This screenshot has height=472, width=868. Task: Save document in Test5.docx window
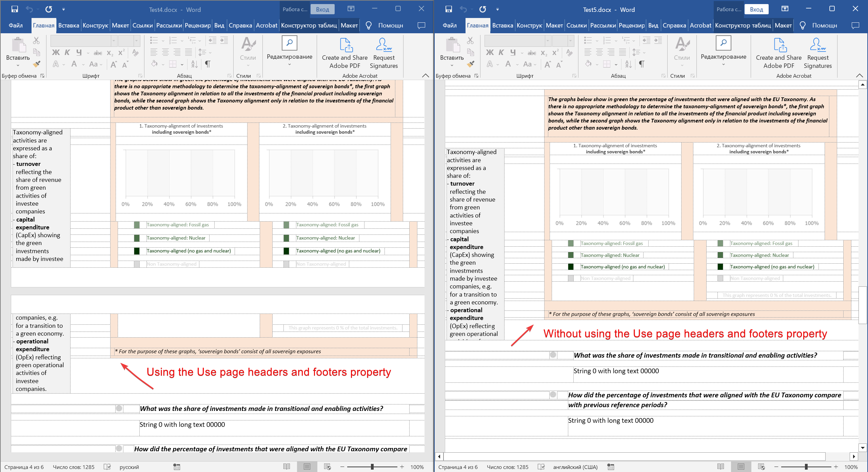click(x=449, y=9)
